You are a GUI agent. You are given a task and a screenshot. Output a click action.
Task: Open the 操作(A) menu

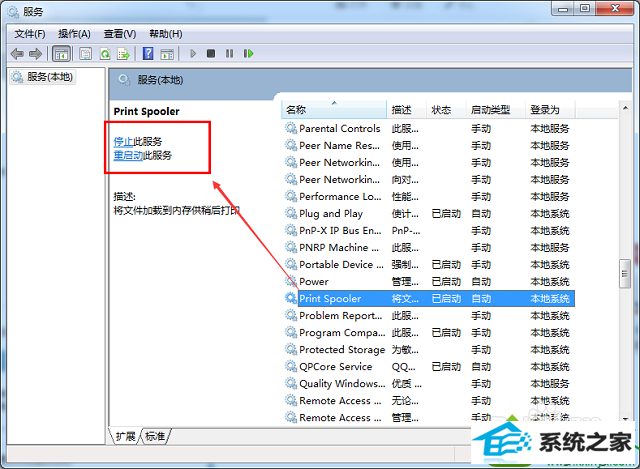tap(74, 34)
